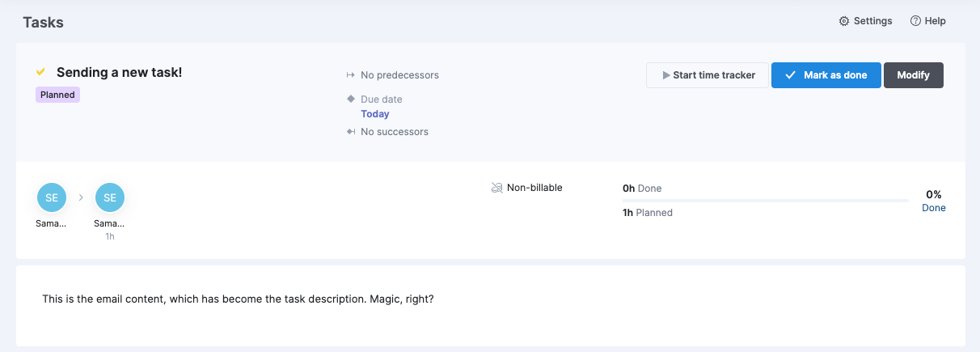Screen dimensions: 980x352
Task: Click the task progress bar
Action: pos(766,200)
